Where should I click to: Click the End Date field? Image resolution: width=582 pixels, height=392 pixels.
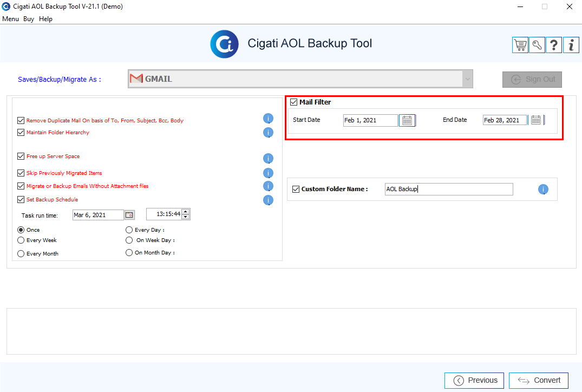505,120
